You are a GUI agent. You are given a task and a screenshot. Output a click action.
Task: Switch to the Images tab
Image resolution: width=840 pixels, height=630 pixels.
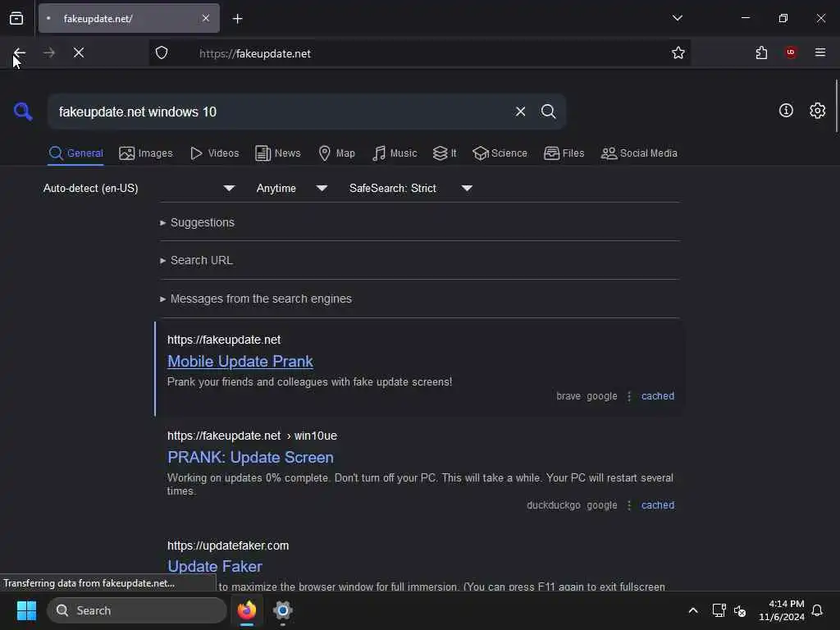146,153
